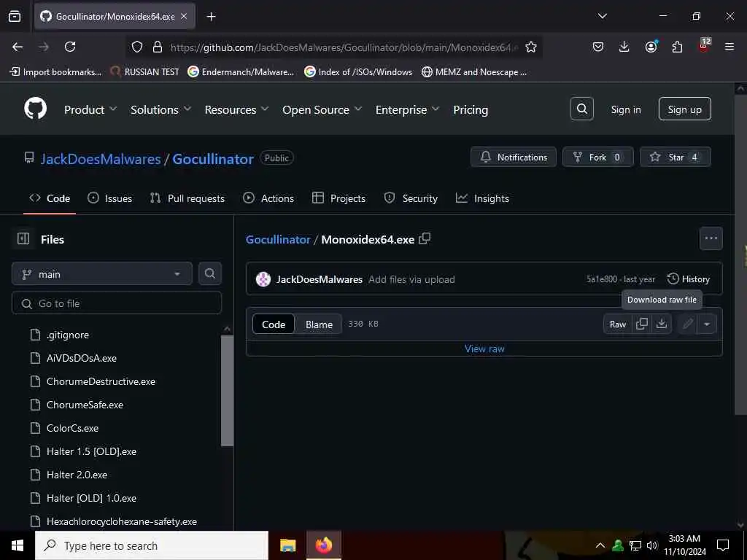Star the repository with Star button

(675, 157)
